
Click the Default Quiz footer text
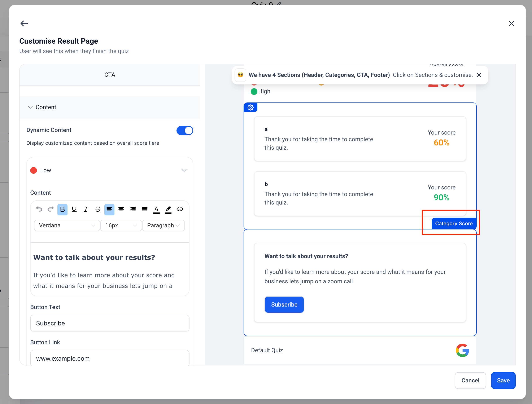coord(267,350)
